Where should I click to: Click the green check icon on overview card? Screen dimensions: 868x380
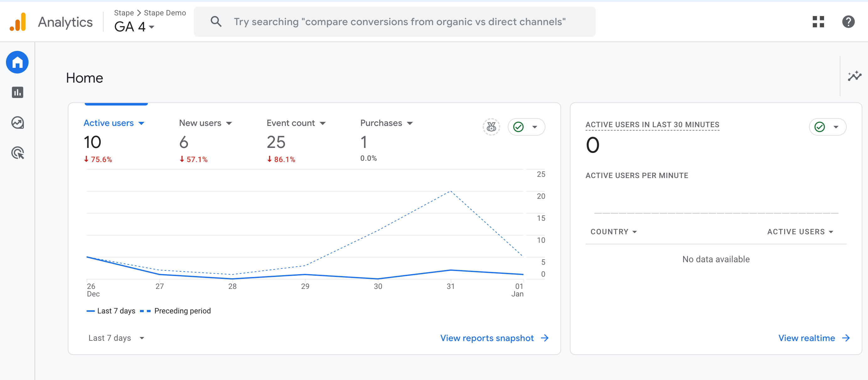[518, 127]
